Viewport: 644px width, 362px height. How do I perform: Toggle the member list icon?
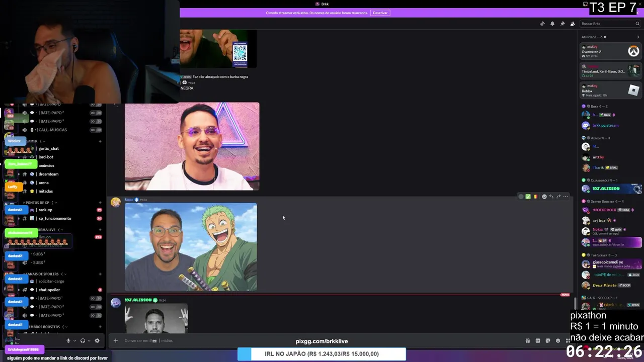(573, 24)
